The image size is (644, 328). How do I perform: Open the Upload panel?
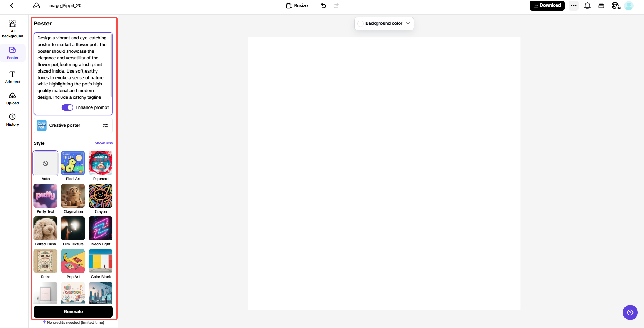pos(13,98)
